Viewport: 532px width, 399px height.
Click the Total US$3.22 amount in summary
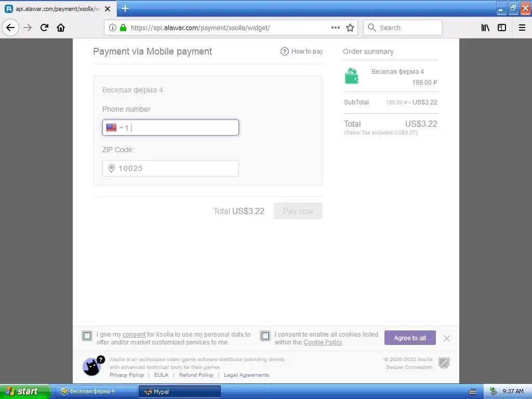[x=421, y=124]
